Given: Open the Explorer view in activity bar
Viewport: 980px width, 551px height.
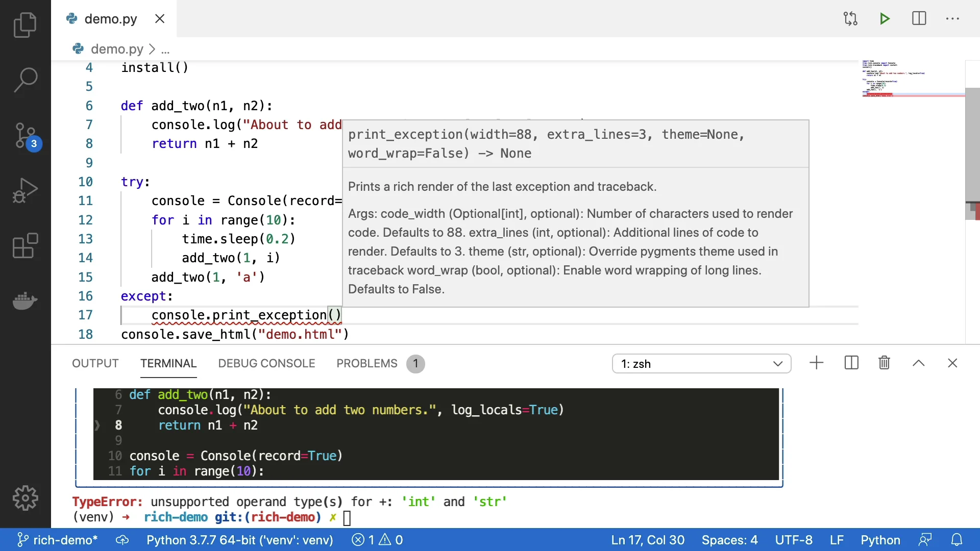Looking at the screenshot, I should (x=25, y=25).
